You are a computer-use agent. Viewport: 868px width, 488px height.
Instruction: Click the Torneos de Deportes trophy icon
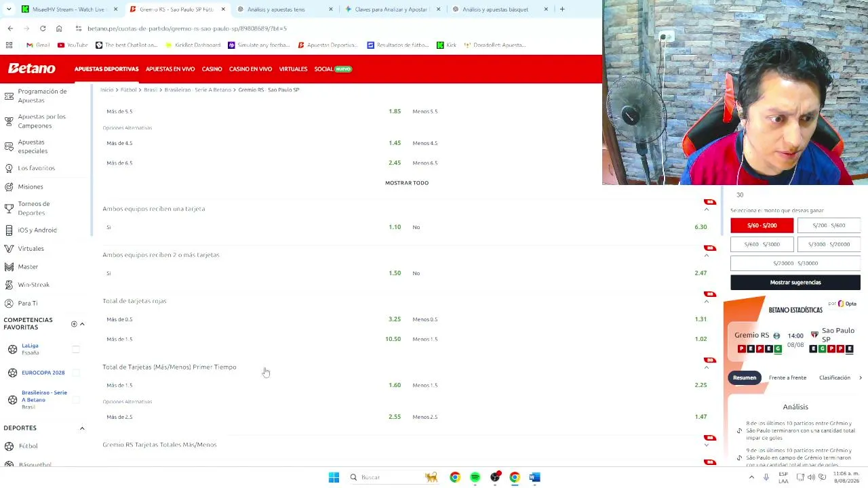9,208
